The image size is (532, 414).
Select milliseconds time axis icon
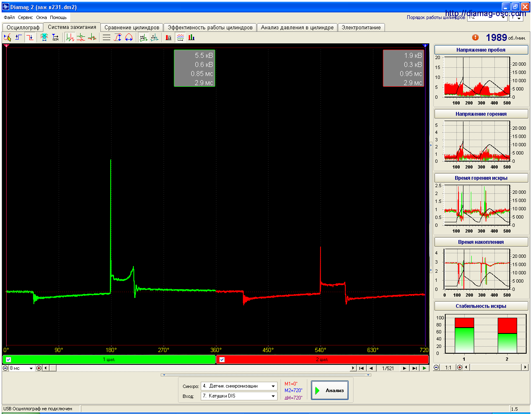point(143,38)
